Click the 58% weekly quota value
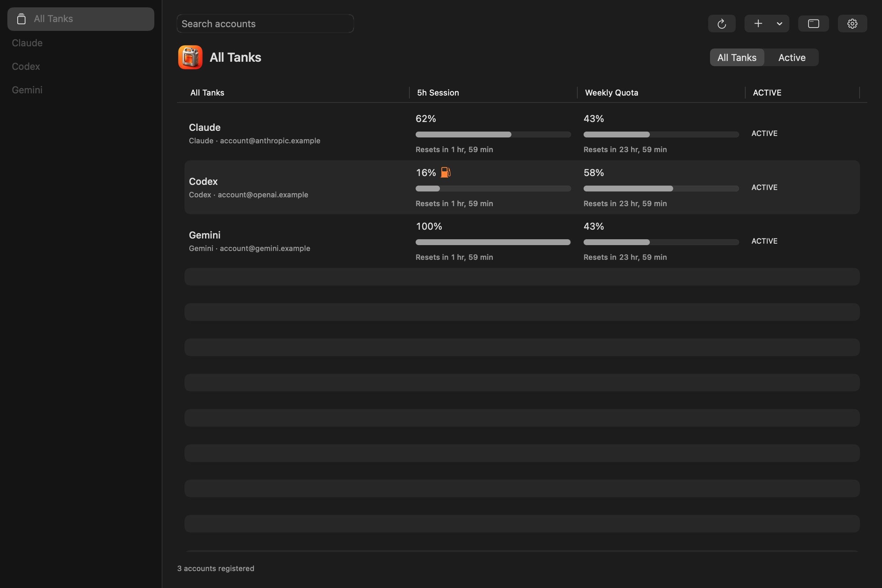Viewport: 882px width, 588px height. tap(594, 172)
